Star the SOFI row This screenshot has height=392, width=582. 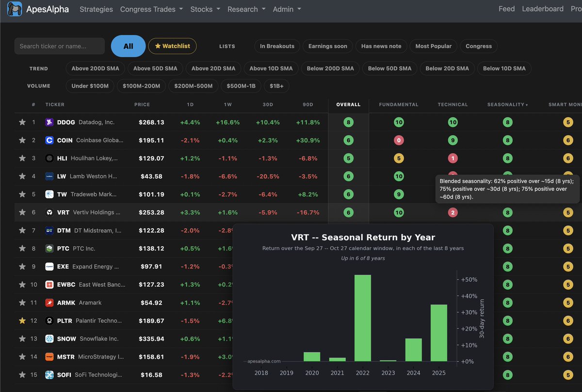pyautogui.click(x=22, y=375)
